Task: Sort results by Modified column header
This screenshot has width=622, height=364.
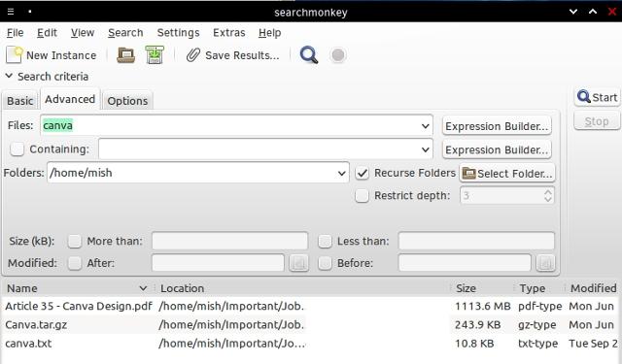Action: point(593,288)
